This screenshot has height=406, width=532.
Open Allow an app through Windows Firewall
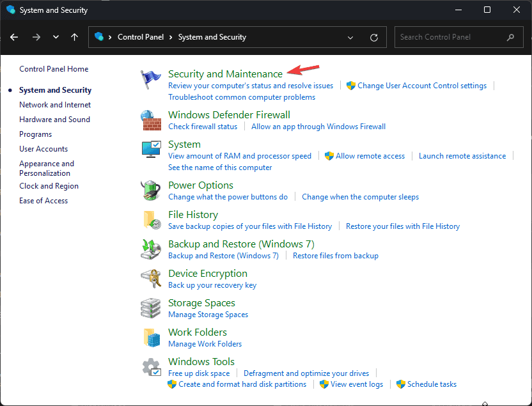318,127
